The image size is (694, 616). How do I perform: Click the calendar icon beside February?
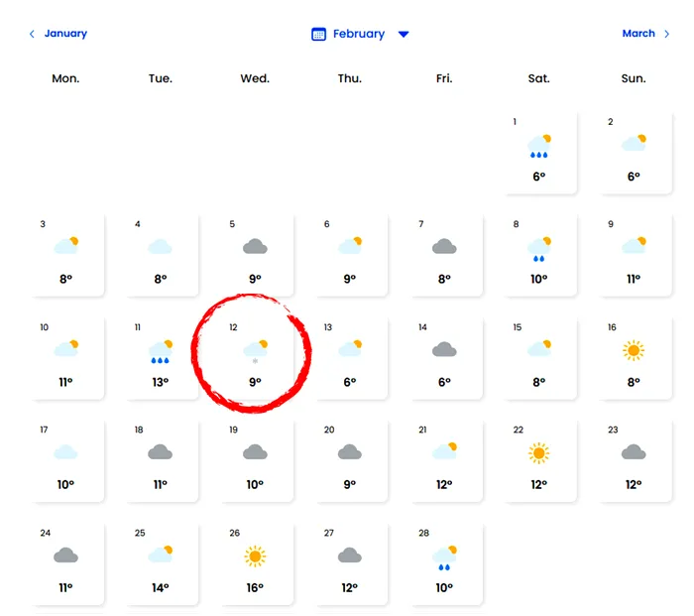[318, 34]
